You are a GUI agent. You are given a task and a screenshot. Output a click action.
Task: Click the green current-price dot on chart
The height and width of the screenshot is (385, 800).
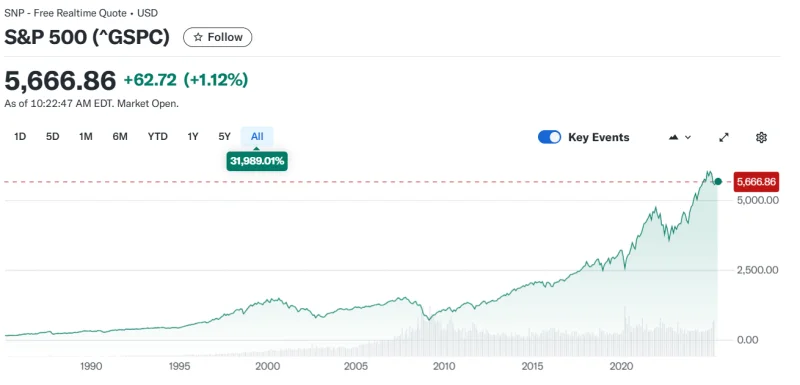click(718, 182)
